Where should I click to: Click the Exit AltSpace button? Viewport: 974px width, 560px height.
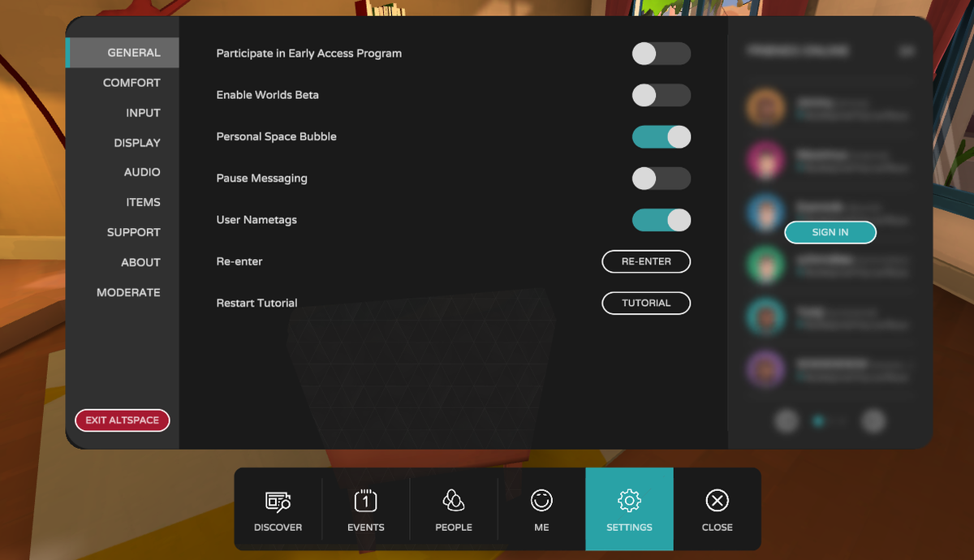coord(123,420)
